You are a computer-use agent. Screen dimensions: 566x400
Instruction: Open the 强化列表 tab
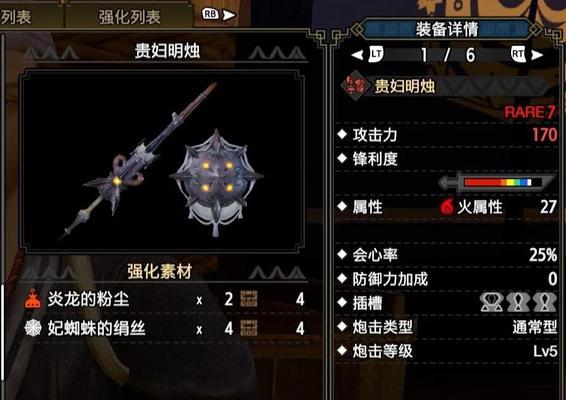[x=129, y=17]
